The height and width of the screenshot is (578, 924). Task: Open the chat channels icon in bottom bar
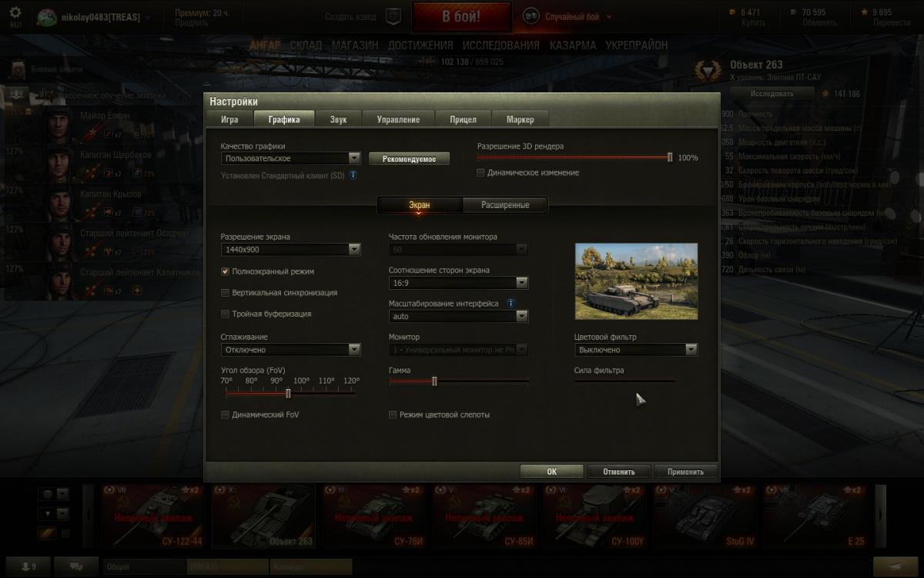(78, 566)
